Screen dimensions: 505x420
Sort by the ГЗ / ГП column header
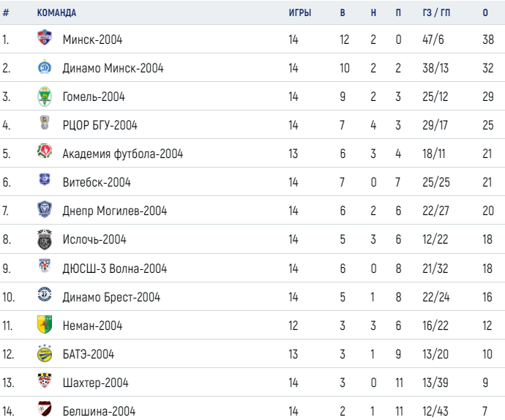tap(436, 13)
